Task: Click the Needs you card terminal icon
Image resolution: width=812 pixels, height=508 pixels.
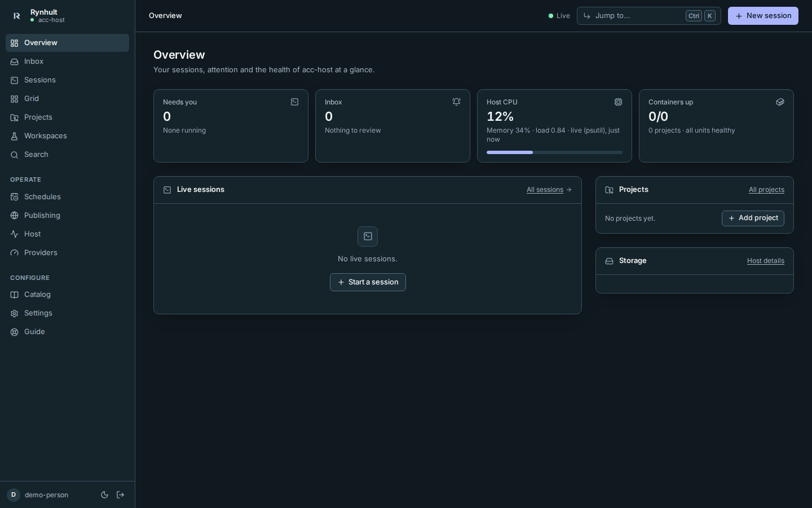Action: tap(294, 102)
